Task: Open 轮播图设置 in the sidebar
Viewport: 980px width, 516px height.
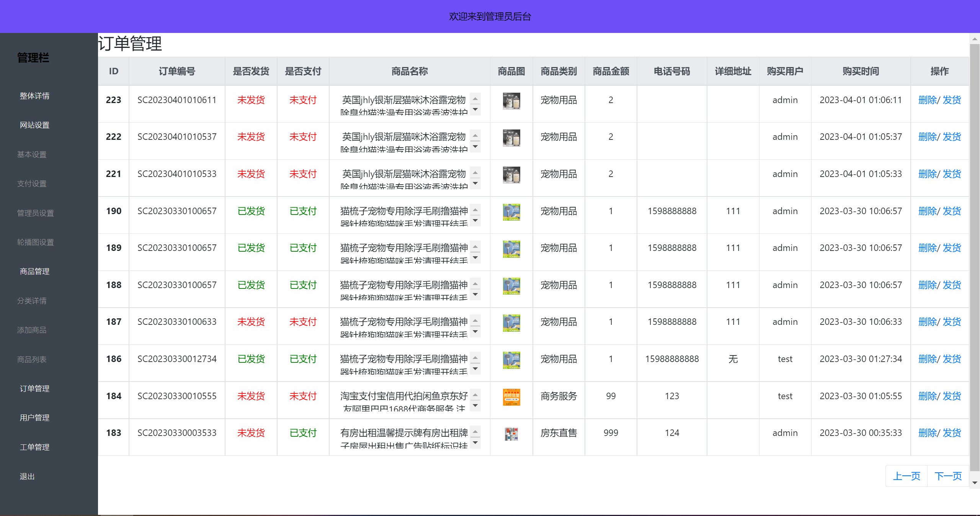Action: pos(35,242)
